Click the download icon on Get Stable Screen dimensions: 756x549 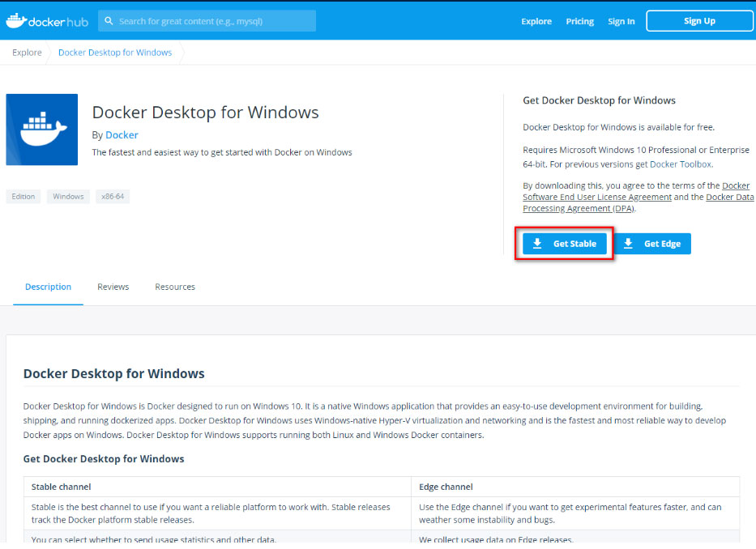[x=537, y=244]
